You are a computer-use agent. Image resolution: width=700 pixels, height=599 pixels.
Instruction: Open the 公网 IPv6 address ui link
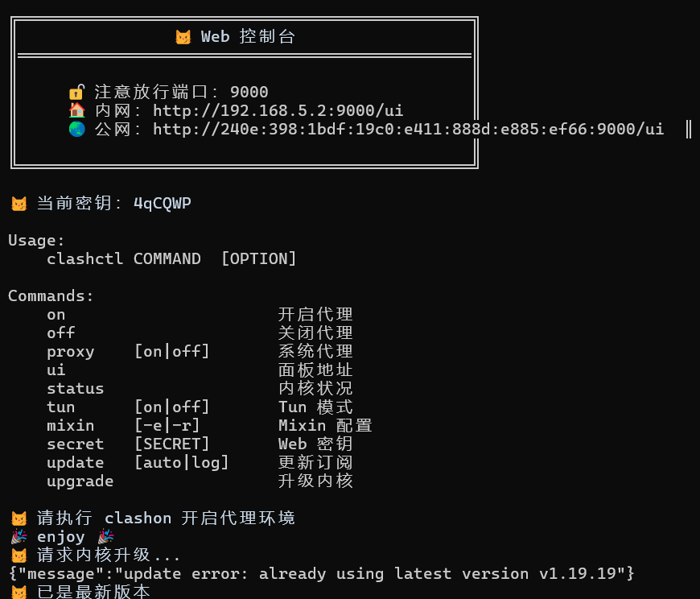pos(408,130)
